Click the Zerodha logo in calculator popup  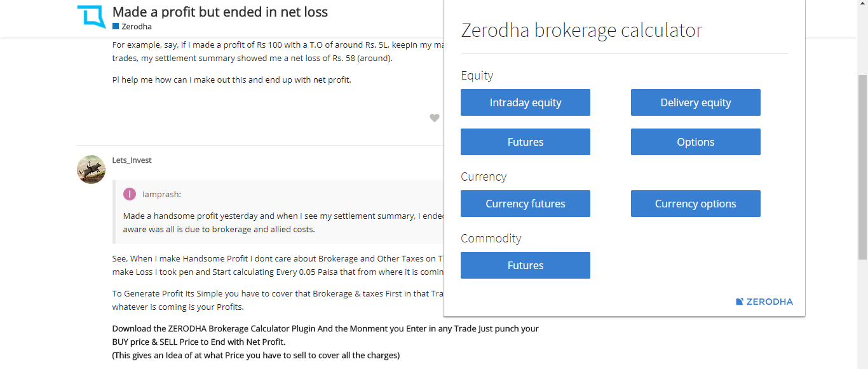tap(764, 302)
